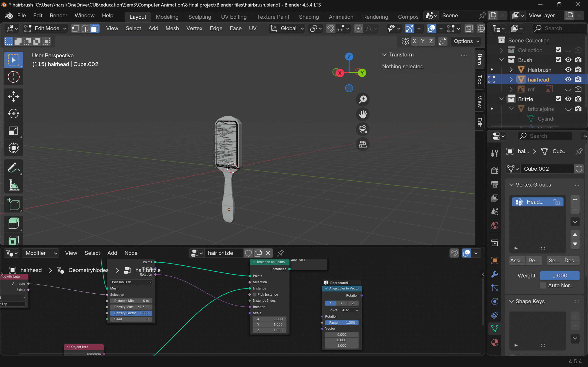
Task: Enable Pick Instance checkbox in node
Action: [255, 295]
